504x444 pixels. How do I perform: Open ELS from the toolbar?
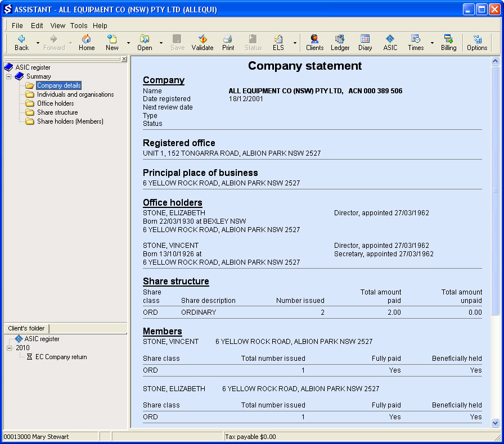278,43
